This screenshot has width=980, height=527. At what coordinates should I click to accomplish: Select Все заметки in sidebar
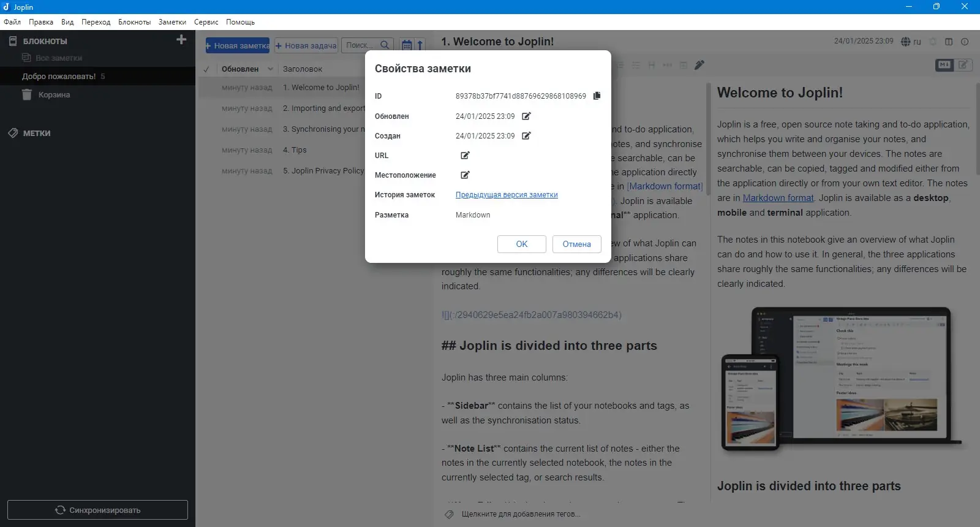coord(59,58)
